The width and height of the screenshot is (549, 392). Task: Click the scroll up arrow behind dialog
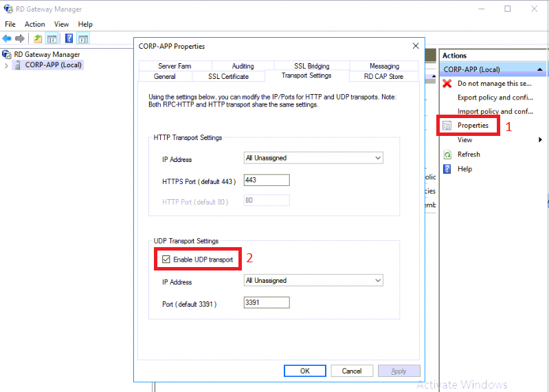coord(434,76)
